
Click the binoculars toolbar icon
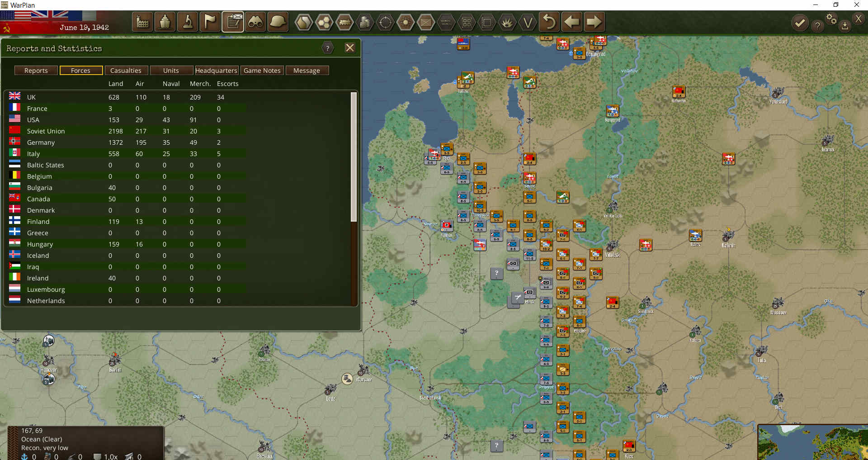click(x=255, y=22)
